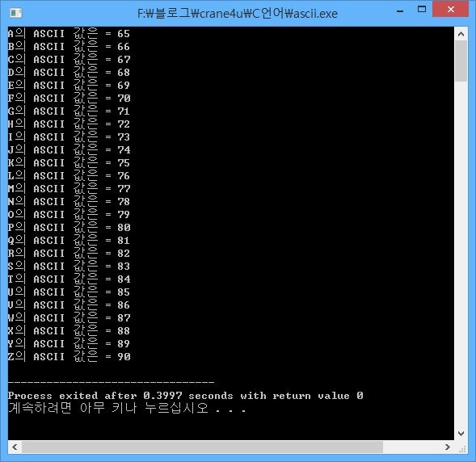Click the line showing H ASCII value 72

[70, 124]
